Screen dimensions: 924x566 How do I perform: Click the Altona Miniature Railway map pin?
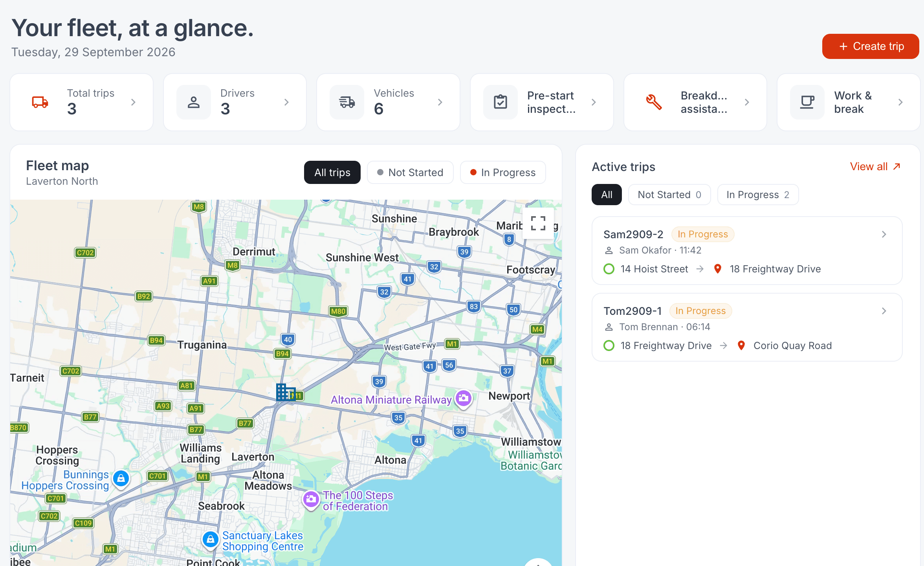pos(464,399)
